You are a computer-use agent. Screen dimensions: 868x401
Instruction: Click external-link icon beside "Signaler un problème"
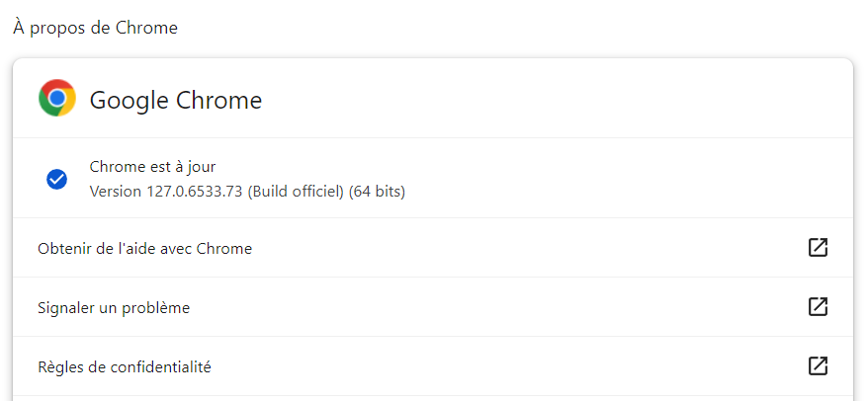tap(818, 307)
